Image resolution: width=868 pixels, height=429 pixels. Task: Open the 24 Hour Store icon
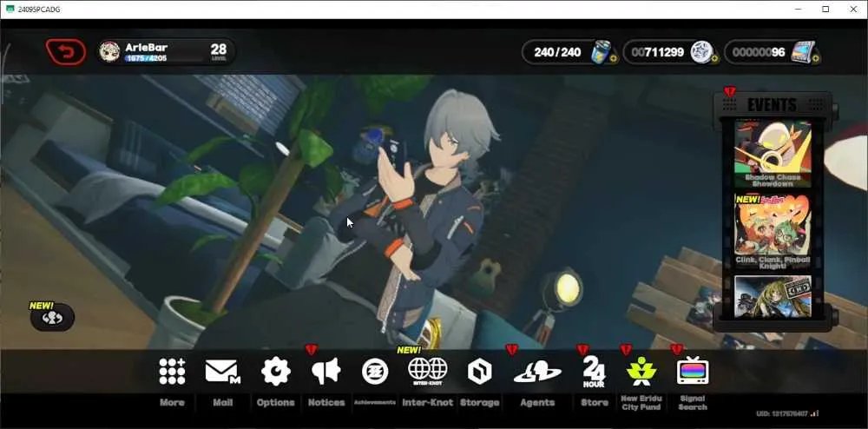(594, 371)
